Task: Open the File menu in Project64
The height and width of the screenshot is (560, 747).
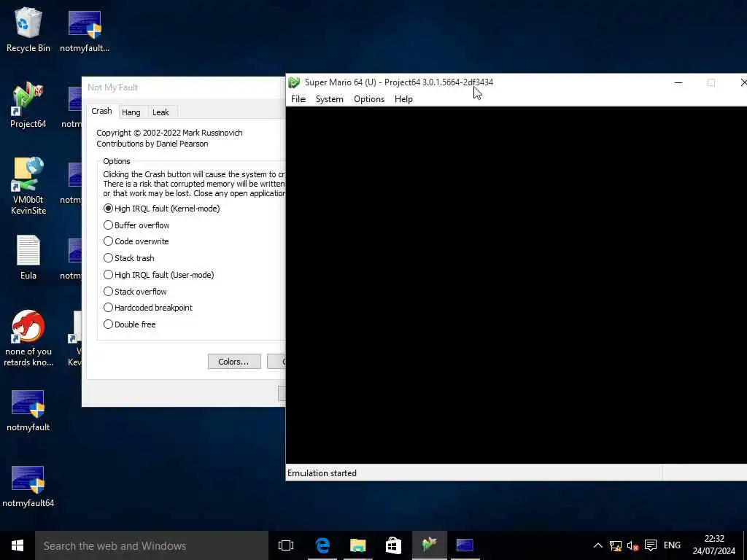Action: [x=298, y=99]
